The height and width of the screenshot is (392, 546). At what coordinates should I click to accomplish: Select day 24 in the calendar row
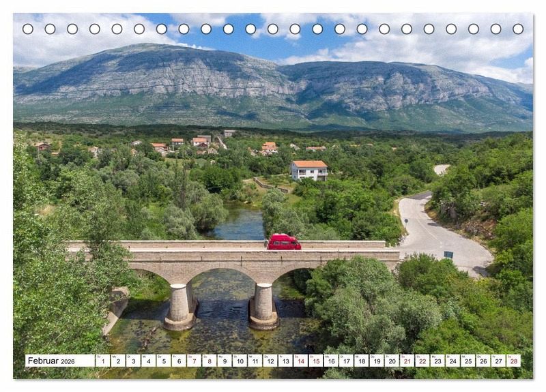tap(452, 361)
